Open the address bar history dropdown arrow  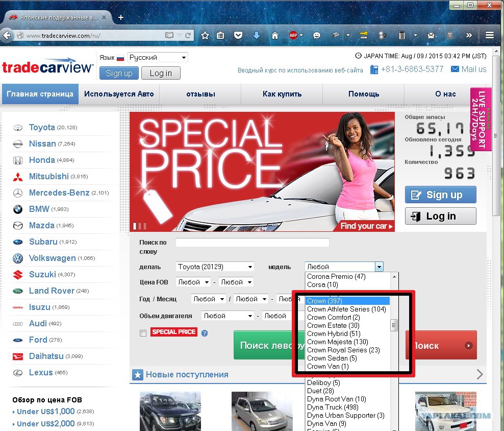point(180,35)
